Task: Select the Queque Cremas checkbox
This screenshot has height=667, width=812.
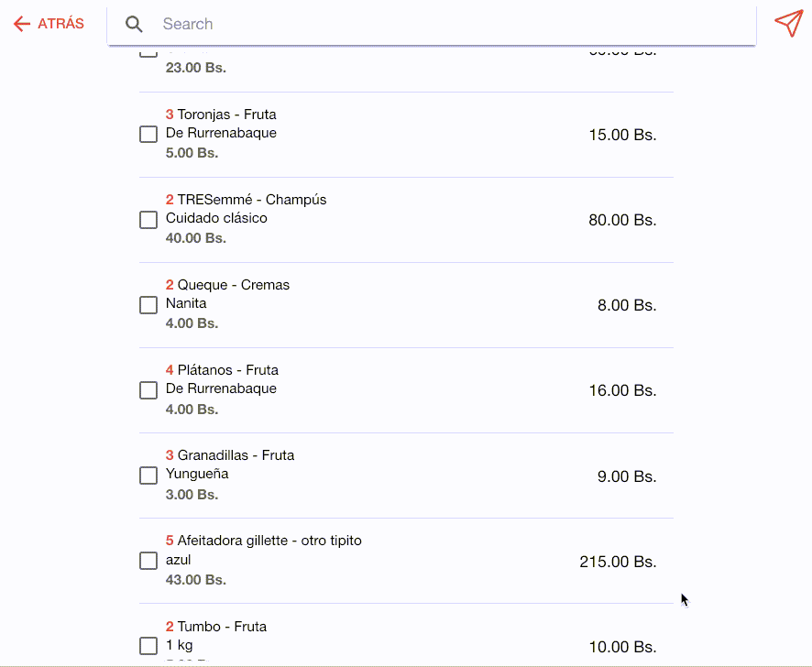Action: pos(148,305)
